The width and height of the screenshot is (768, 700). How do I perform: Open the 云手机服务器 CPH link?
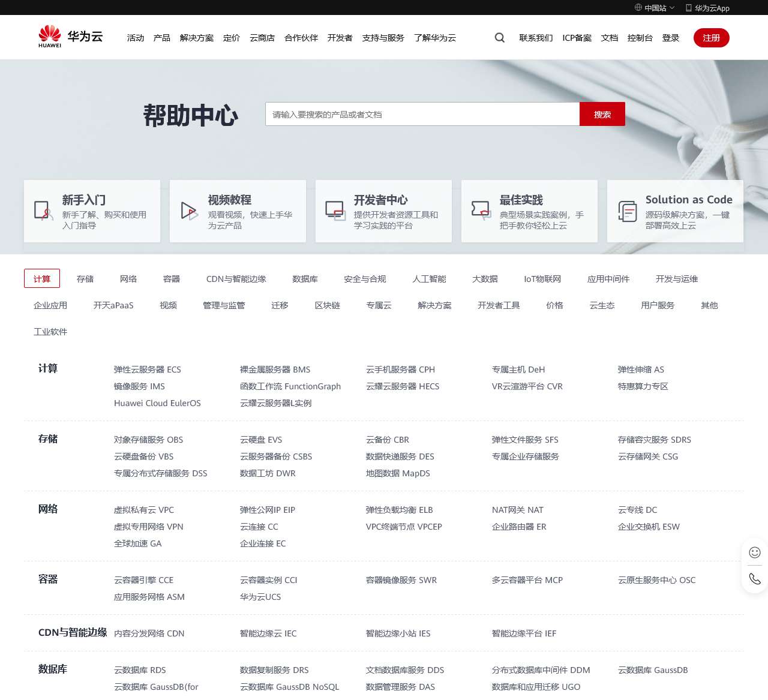400,369
